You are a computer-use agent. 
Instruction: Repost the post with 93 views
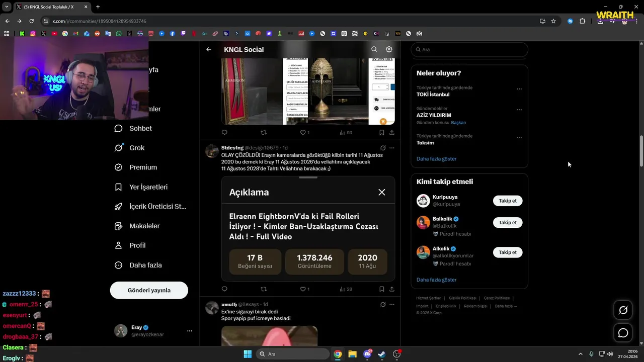pyautogui.click(x=264, y=133)
